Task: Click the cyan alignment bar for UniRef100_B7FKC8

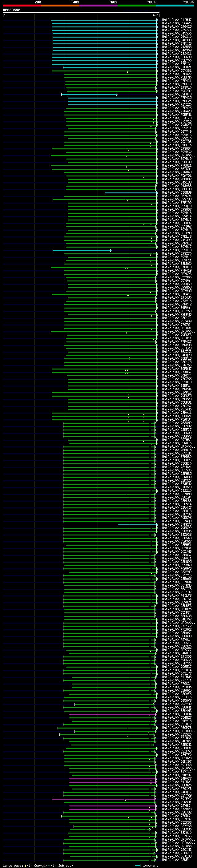Action: (x=138, y=525)
